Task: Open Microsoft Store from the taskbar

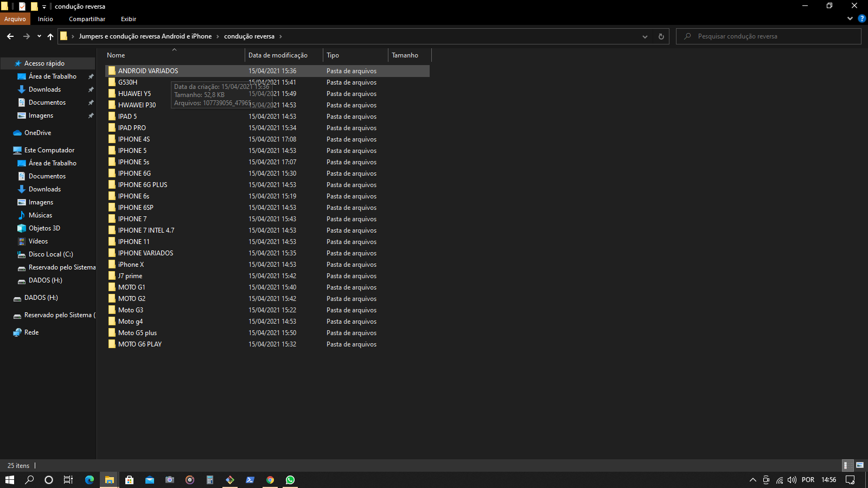Action: (129, 480)
